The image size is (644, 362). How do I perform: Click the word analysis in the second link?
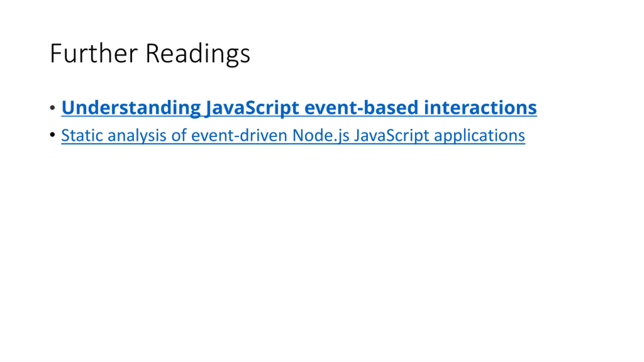(x=137, y=135)
